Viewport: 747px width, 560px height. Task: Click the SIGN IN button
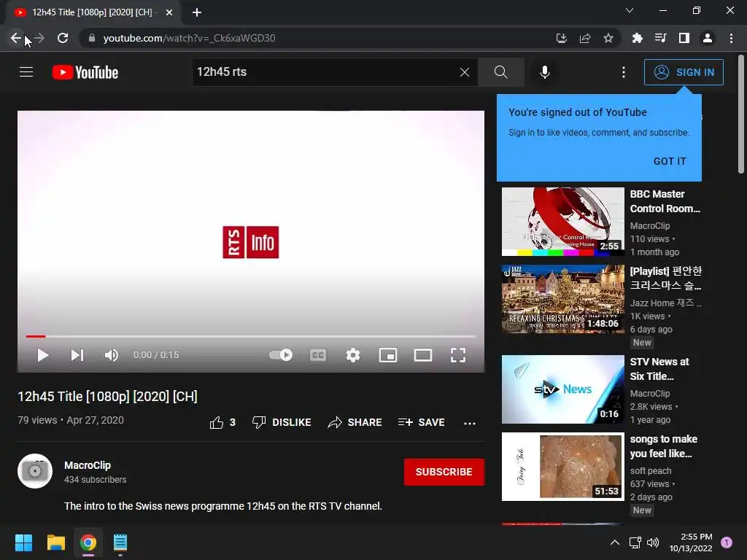pos(684,72)
